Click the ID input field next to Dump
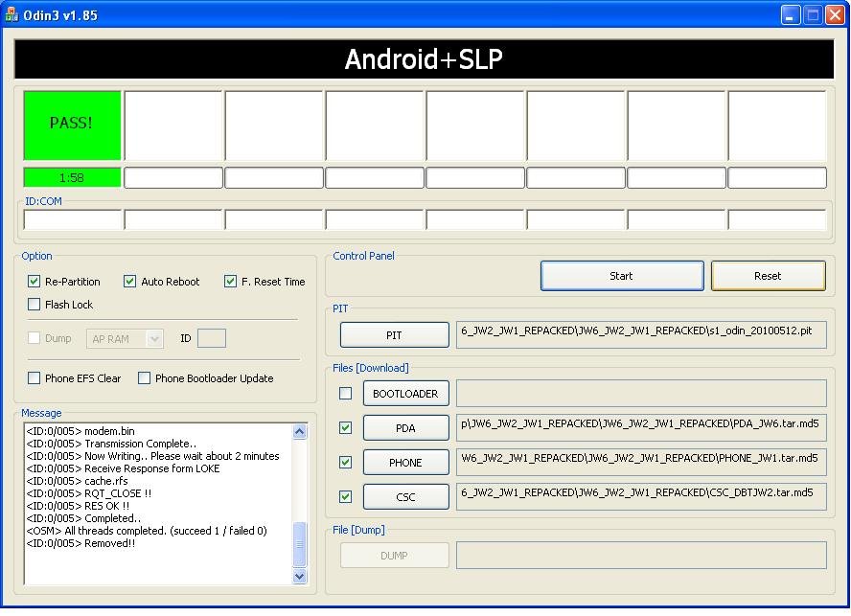This screenshot has height=616, width=851. (x=212, y=338)
